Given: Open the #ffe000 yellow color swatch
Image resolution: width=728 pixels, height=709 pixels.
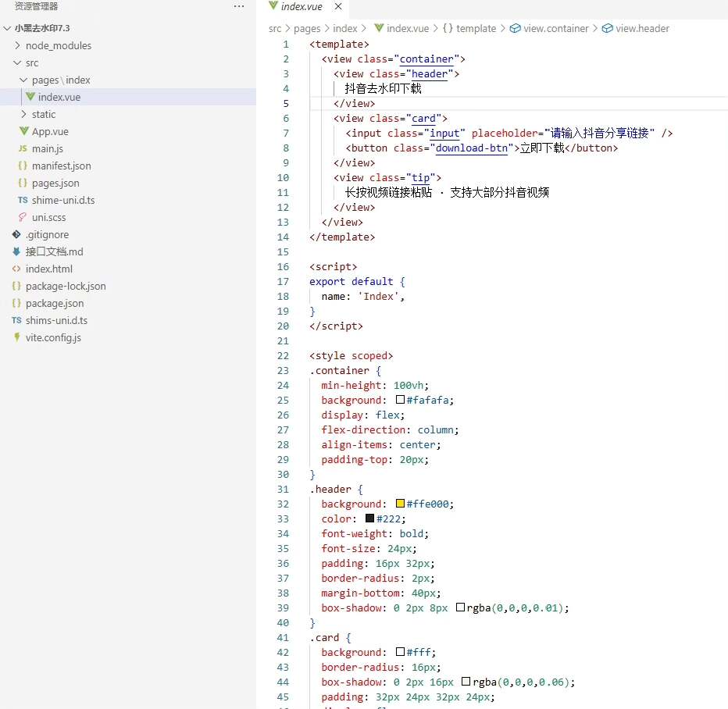Looking at the screenshot, I should [x=400, y=504].
